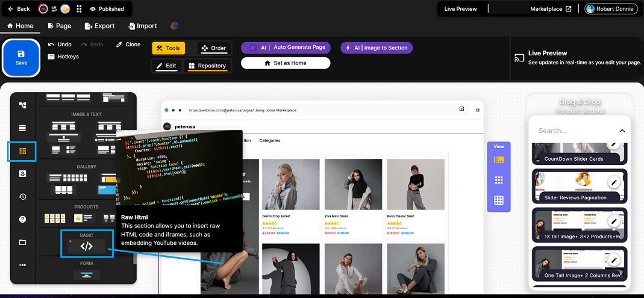Open the Page tab
Viewport: 644px width, 298px height.
(60, 26)
